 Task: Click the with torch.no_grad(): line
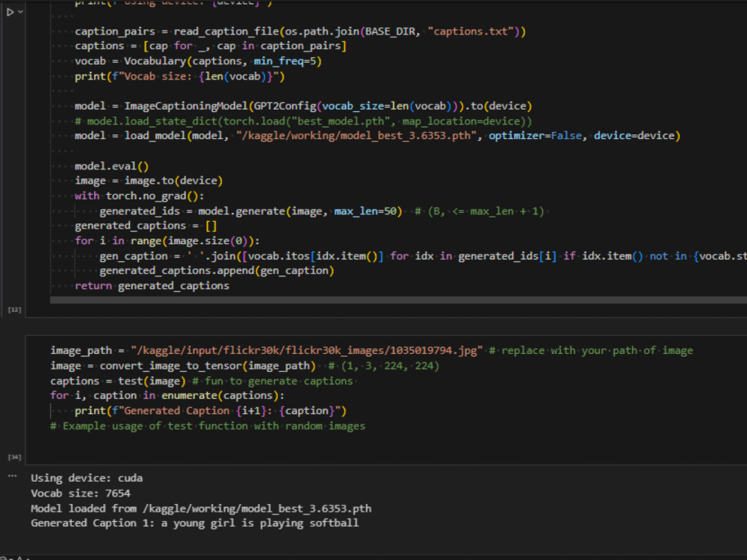pos(139,196)
